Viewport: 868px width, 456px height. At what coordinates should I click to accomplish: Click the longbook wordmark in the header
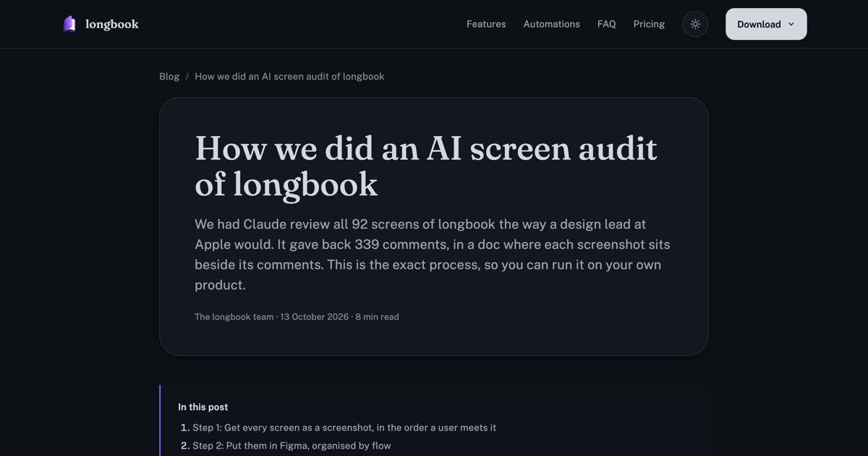coord(112,24)
